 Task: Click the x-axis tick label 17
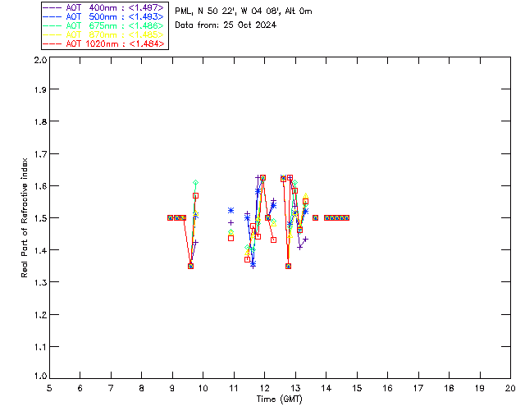pyautogui.click(x=418, y=388)
